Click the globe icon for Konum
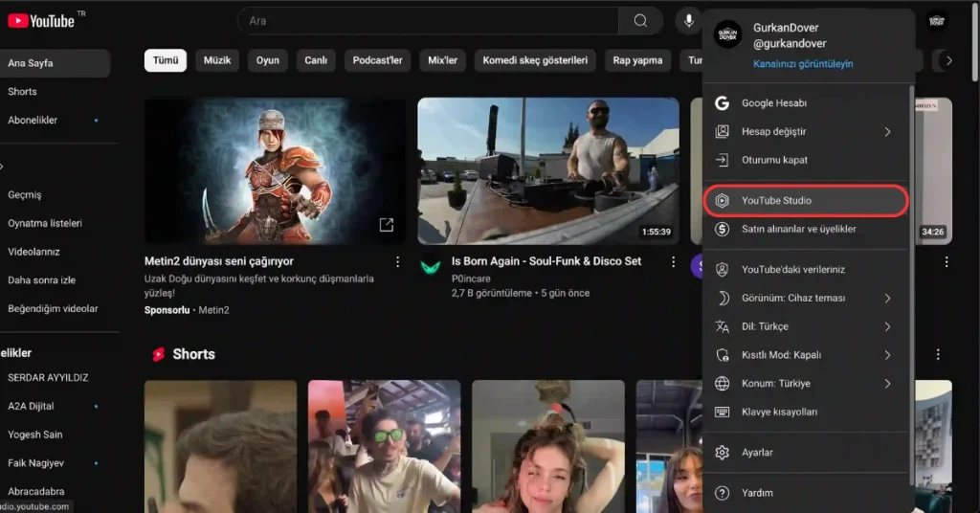The height and width of the screenshot is (513, 980). click(x=722, y=384)
